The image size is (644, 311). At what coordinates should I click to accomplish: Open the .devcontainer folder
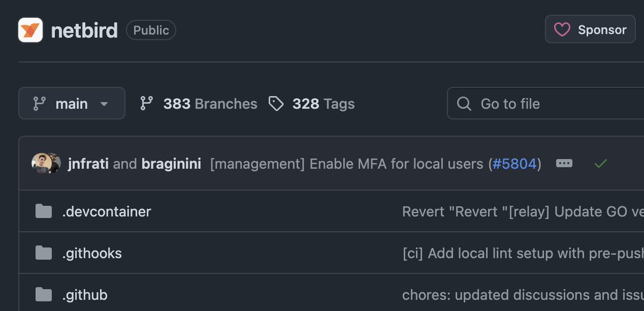click(x=106, y=211)
